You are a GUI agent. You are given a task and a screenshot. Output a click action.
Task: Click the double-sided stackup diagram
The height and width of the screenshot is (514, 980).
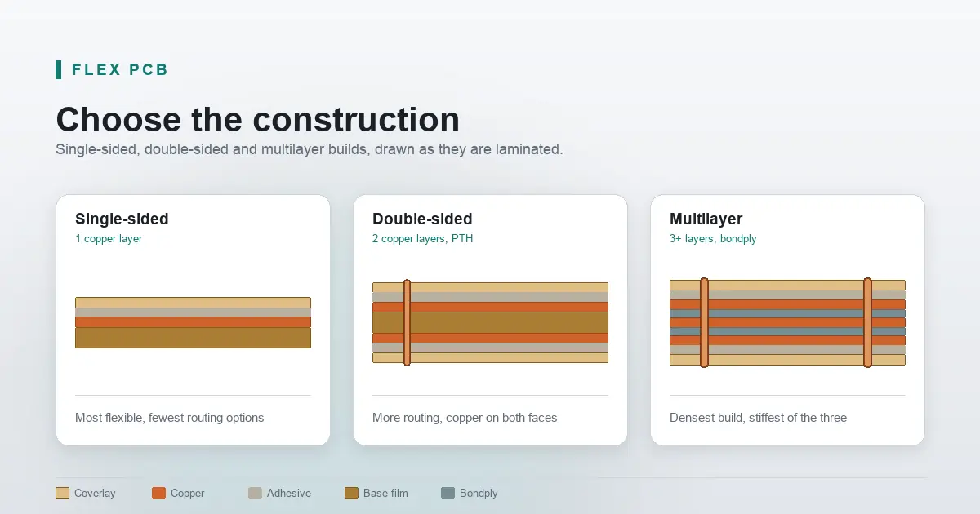click(490, 322)
